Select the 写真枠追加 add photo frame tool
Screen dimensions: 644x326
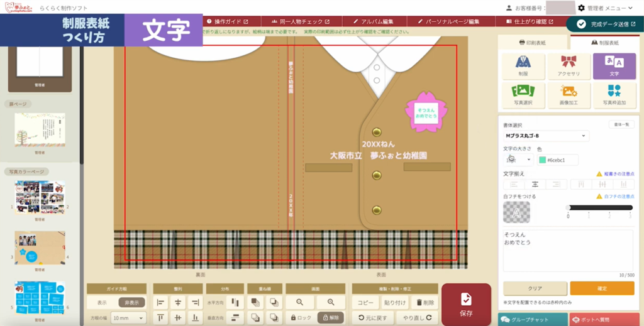(x=614, y=95)
